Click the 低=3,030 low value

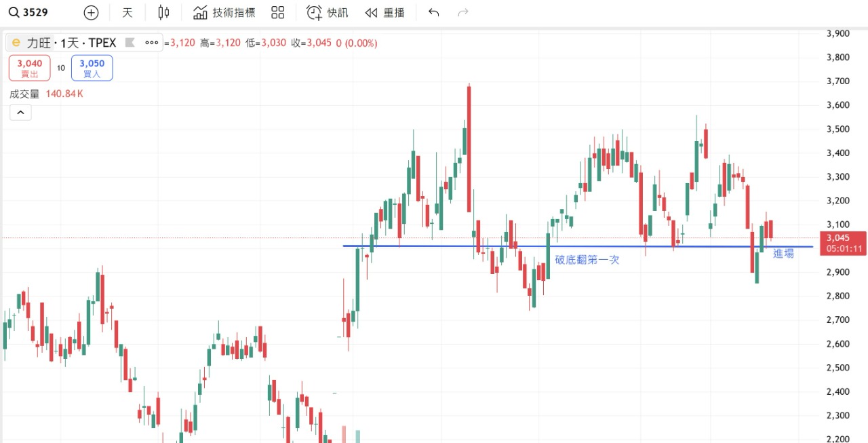pyautogui.click(x=266, y=43)
